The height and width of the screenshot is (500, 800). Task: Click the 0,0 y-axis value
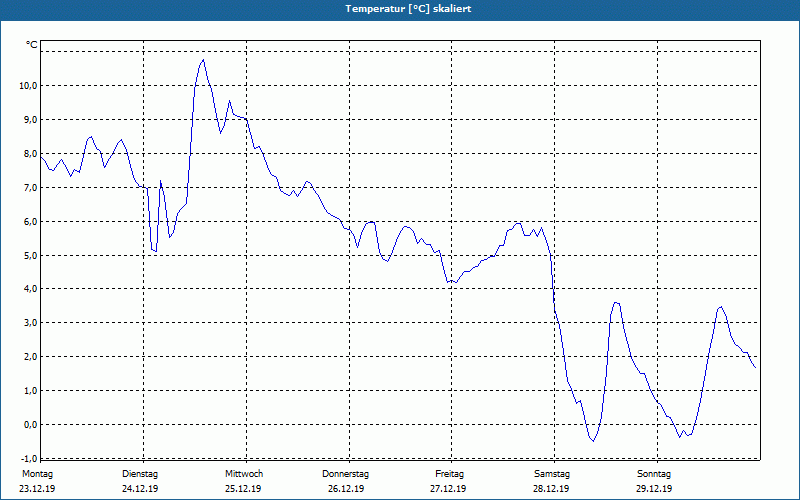(30, 424)
